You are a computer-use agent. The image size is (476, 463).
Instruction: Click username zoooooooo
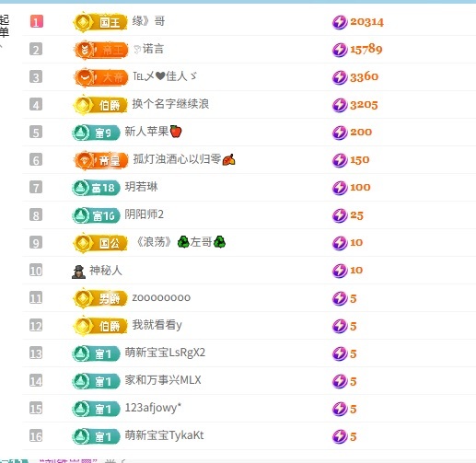pos(161,297)
